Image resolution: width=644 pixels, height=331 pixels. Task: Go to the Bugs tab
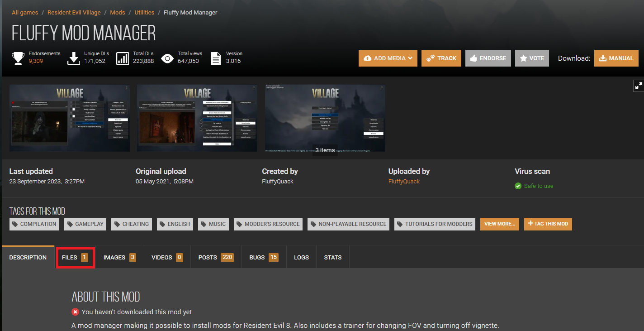[x=263, y=258]
